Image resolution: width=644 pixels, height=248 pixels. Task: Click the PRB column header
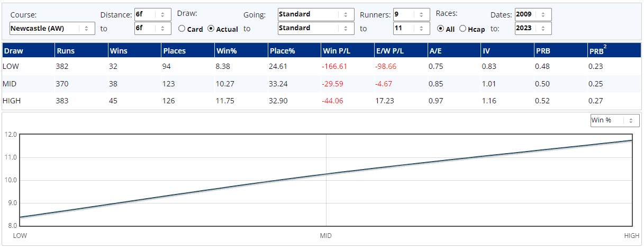coord(543,51)
